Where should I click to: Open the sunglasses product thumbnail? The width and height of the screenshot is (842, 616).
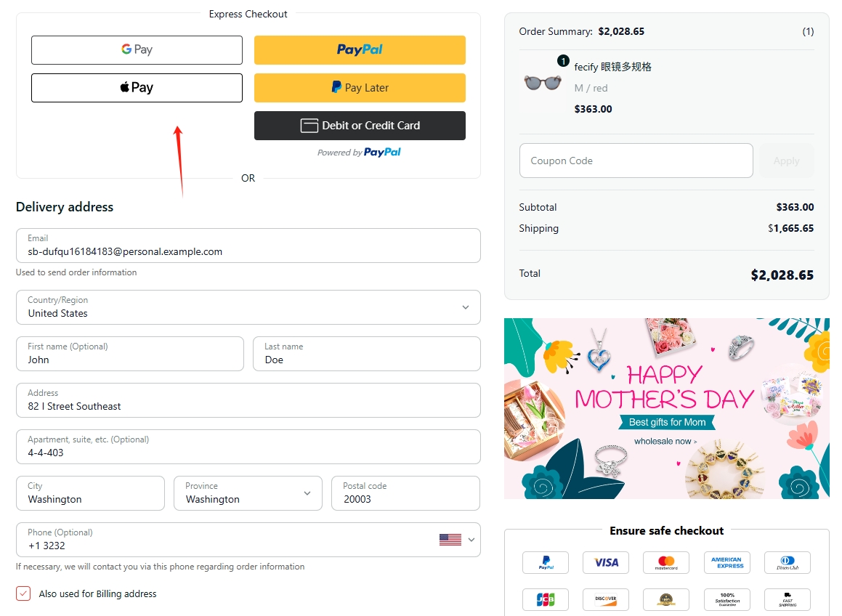(543, 83)
